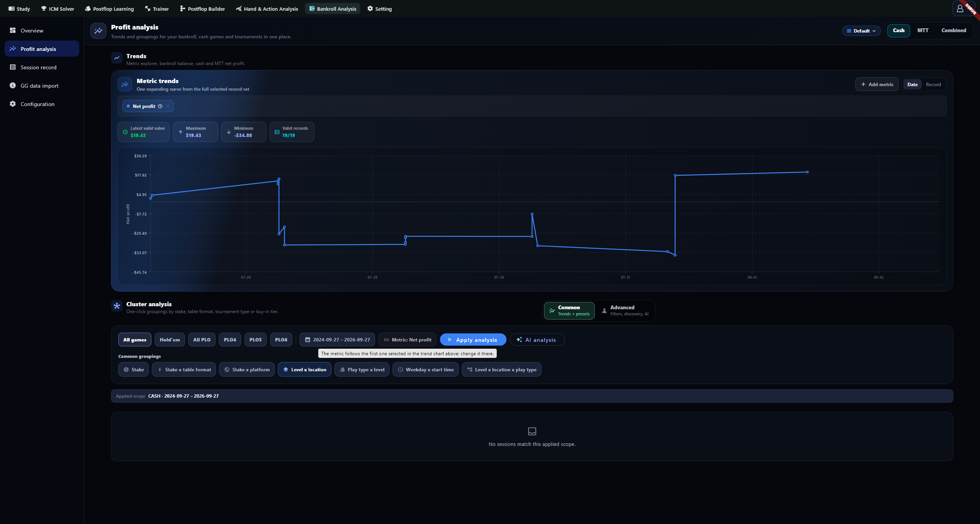Filter by Hold'em games

[170, 340]
